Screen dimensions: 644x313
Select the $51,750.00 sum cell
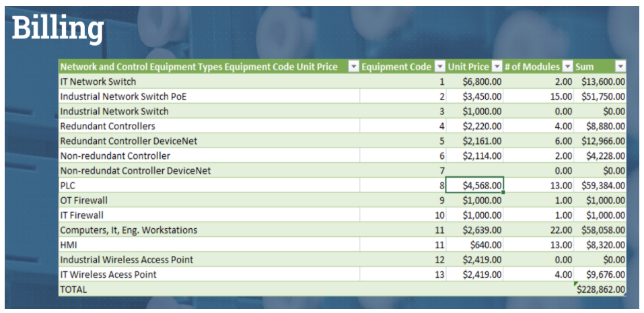[x=601, y=96]
